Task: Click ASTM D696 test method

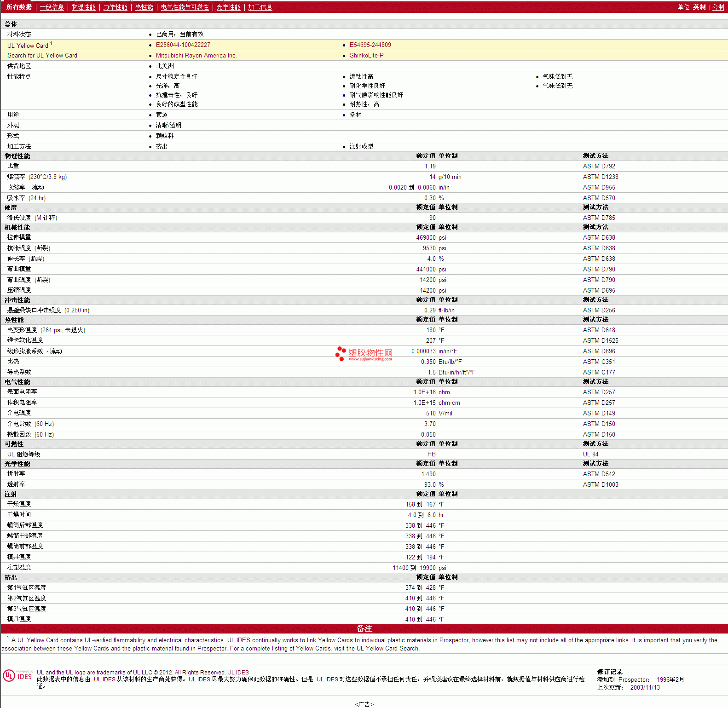Action: pyautogui.click(x=599, y=351)
